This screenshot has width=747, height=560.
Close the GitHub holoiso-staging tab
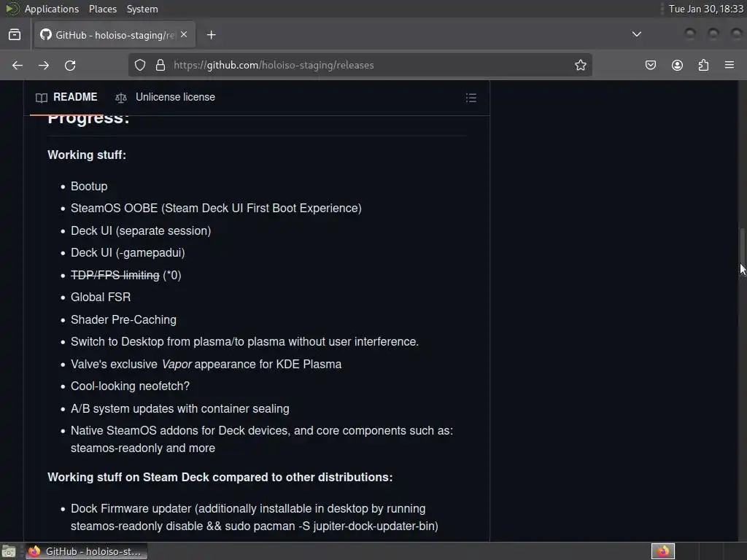[184, 35]
